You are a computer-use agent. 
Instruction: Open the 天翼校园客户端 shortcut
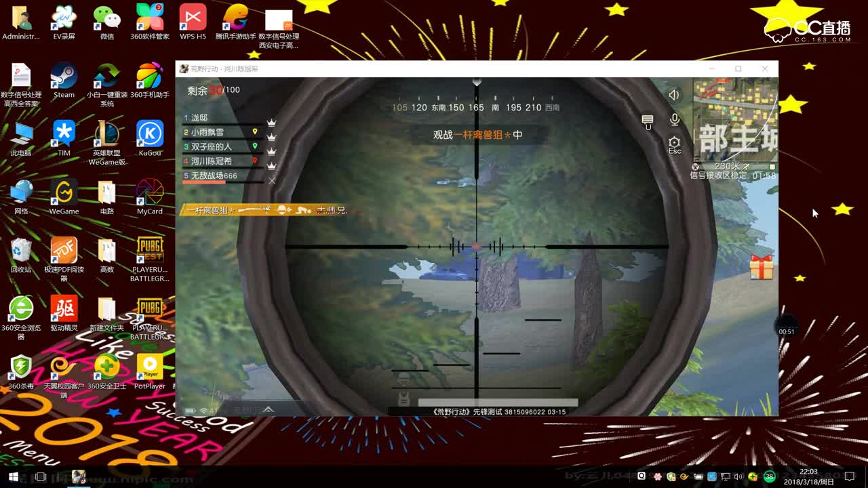[64, 378]
